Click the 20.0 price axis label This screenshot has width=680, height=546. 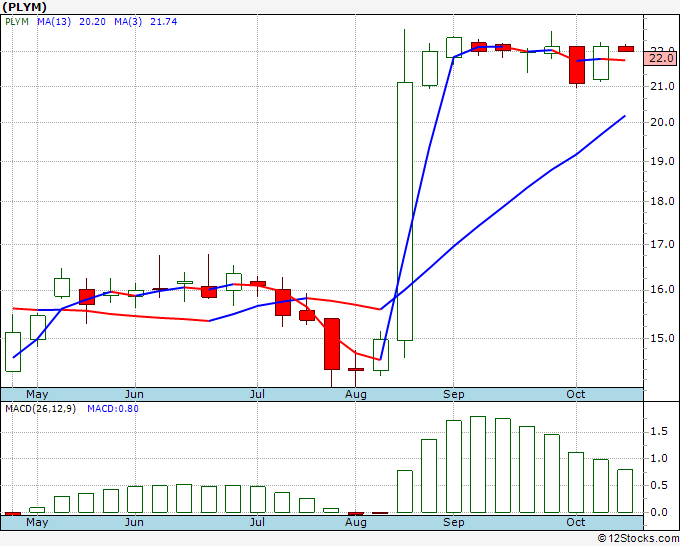click(x=661, y=122)
